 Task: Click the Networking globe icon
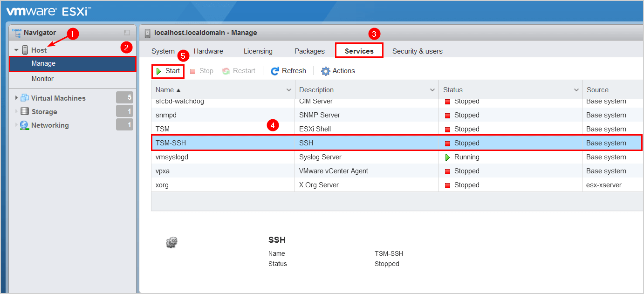click(x=24, y=125)
